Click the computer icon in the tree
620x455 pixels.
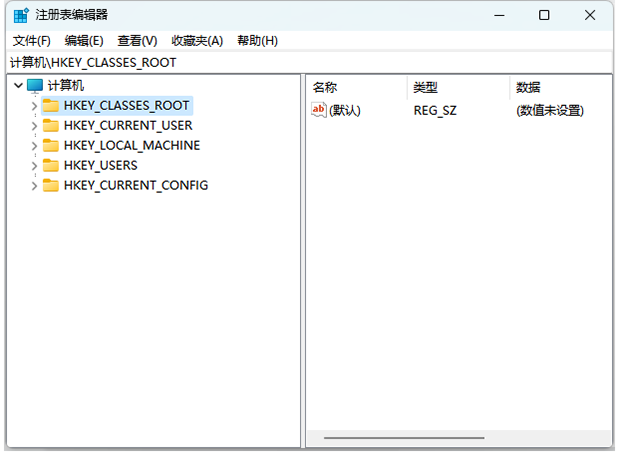point(35,86)
